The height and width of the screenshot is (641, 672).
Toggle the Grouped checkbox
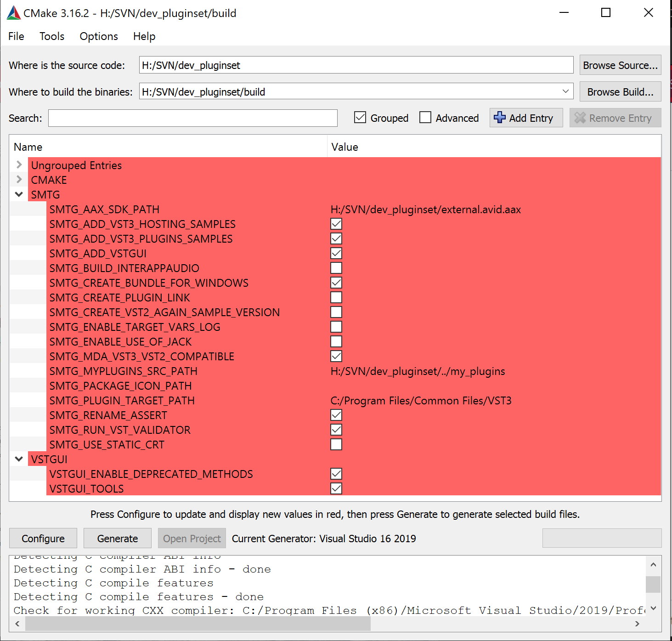360,118
